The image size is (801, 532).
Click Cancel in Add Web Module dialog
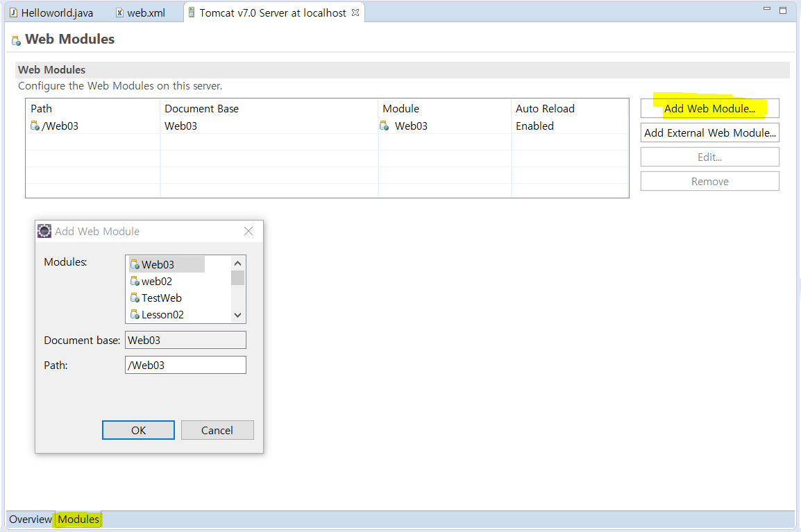click(x=217, y=431)
